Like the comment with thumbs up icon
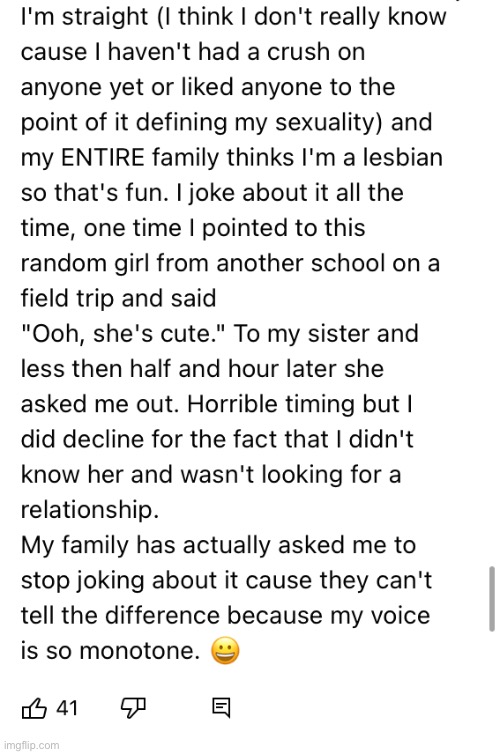The height and width of the screenshot is (754, 500). pos(34,708)
